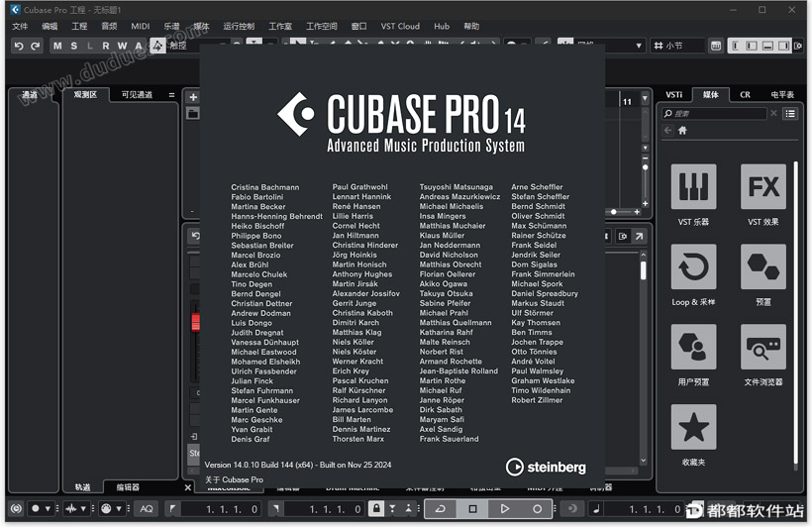Click the media browser search field
The height and width of the screenshot is (527, 812).
point(714,114)
